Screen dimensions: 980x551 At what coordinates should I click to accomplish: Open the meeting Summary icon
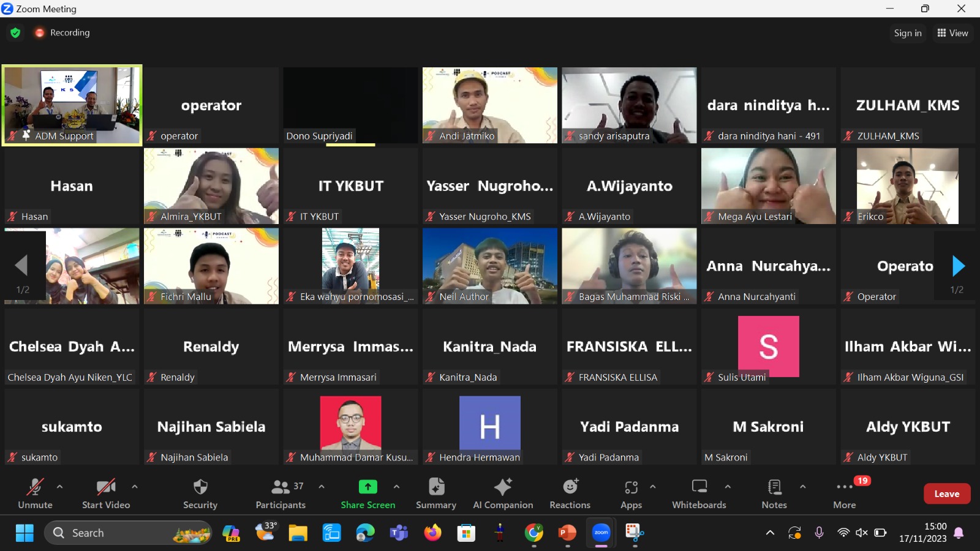point(435,487)
